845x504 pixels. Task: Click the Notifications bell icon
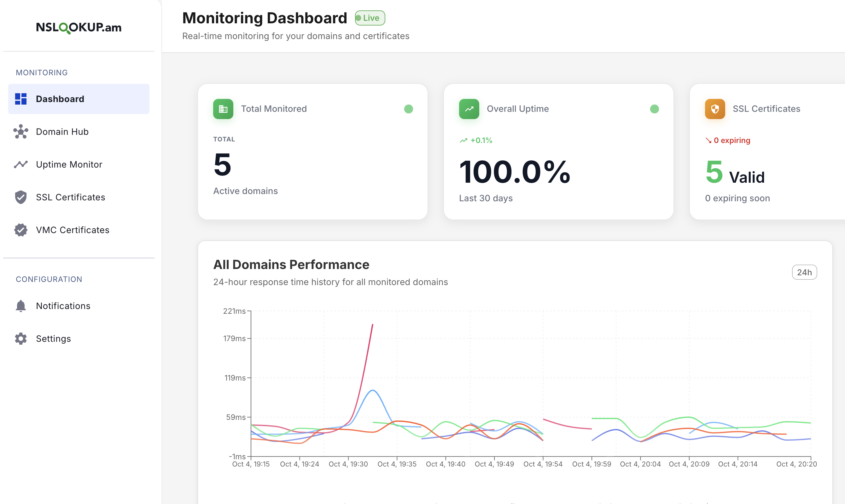point(21,306)
